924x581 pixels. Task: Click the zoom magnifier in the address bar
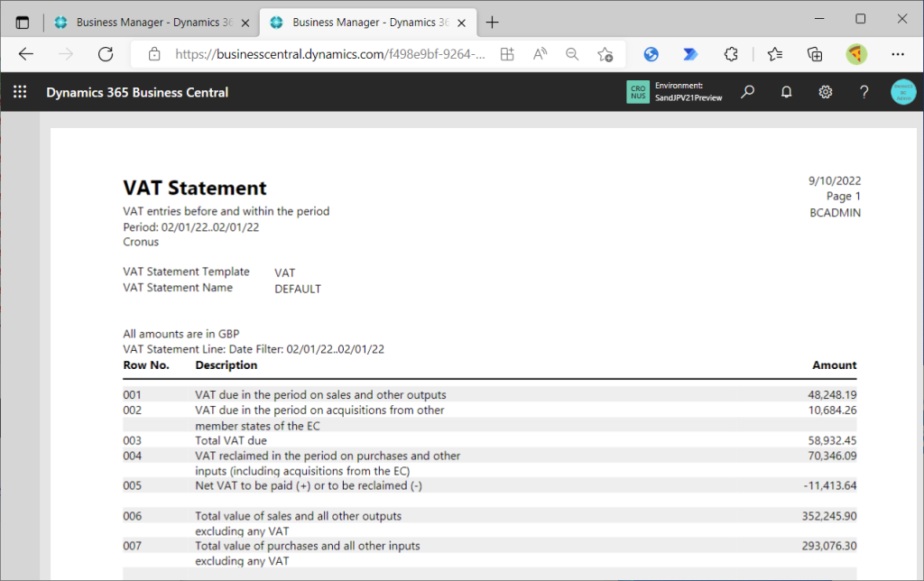click(x=572, y=54)
